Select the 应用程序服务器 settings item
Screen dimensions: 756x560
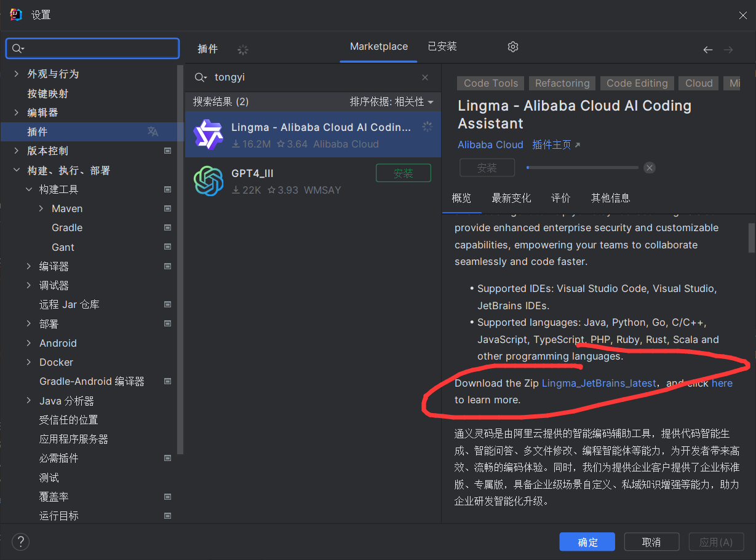pos(92,439)
